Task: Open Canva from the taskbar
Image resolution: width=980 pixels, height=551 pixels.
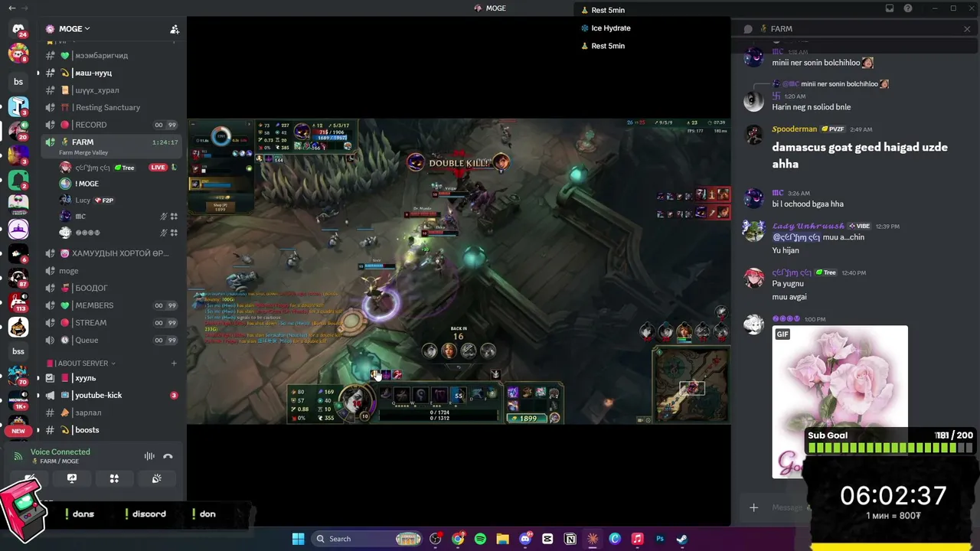Action: [x=615, y=539]
